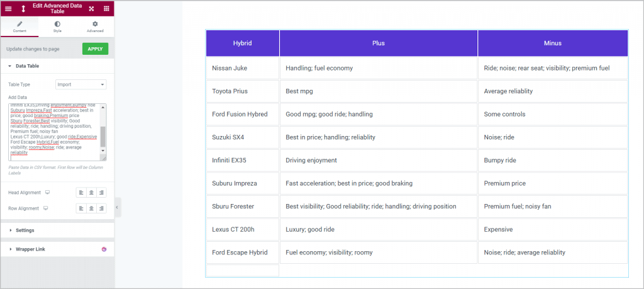
Task: Switch to the Advanced tab
Action: pyautogui.click(x=95, y=26)
